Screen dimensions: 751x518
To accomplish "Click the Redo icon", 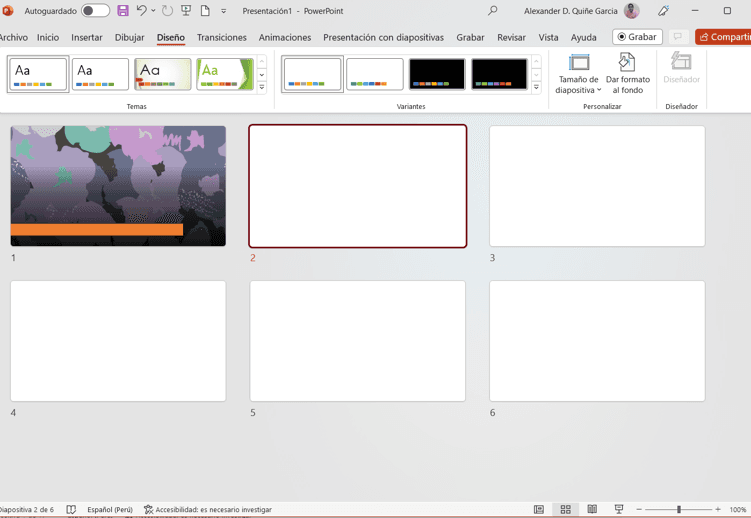I will [x=167, y=11].
